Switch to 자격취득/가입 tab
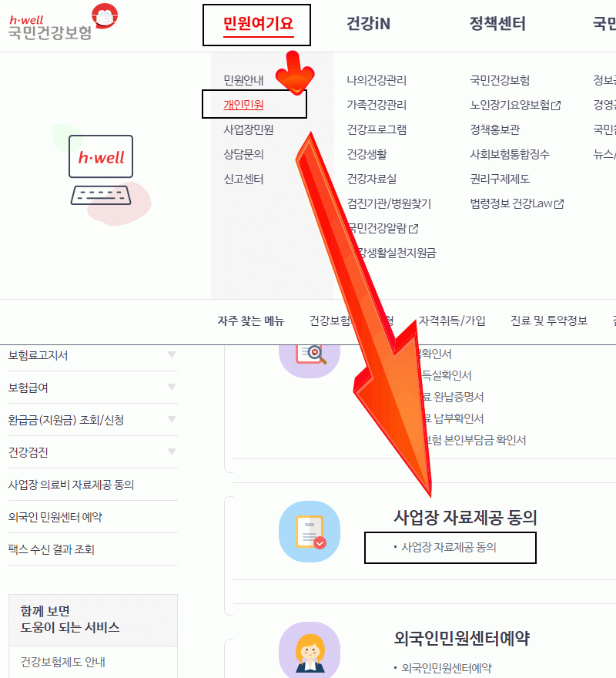This screenshot has height=678, width=616. coord(452,321)
